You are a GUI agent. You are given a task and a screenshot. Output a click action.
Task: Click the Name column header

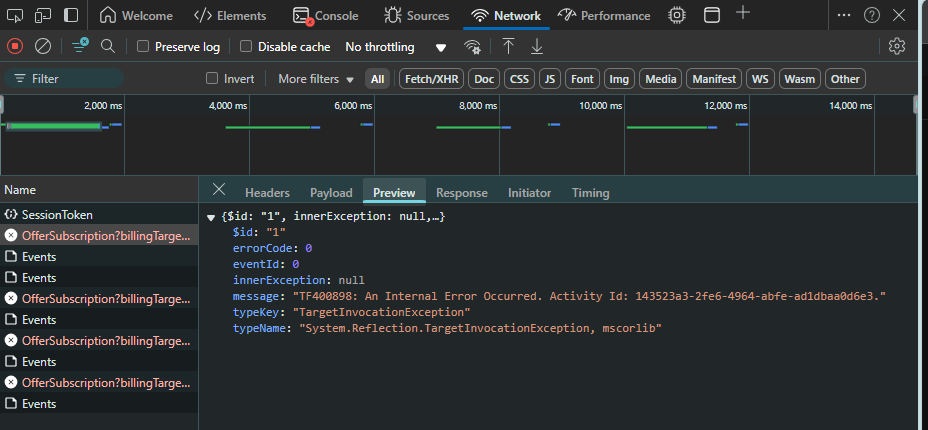[x=99, y=190]
